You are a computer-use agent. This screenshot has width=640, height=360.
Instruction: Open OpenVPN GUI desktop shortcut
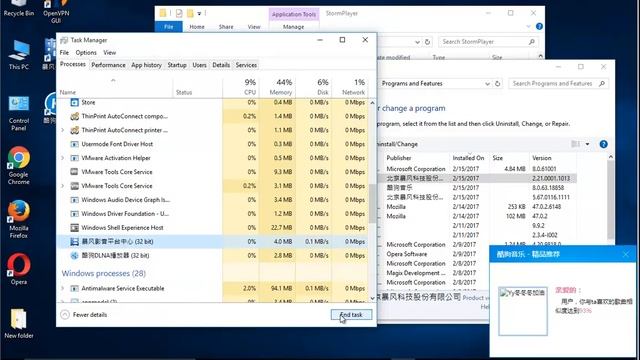coord(56,11)
